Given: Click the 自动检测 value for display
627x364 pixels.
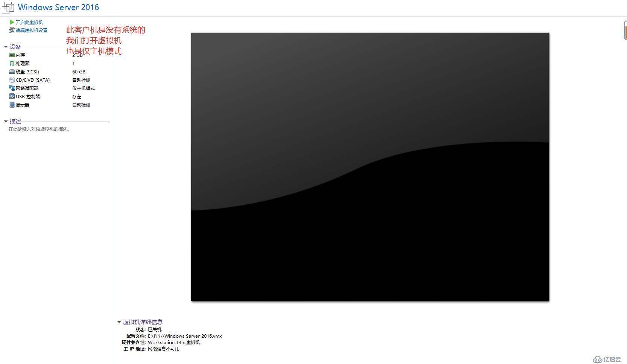Looking at the screenshot, I should tap(81, 105).
